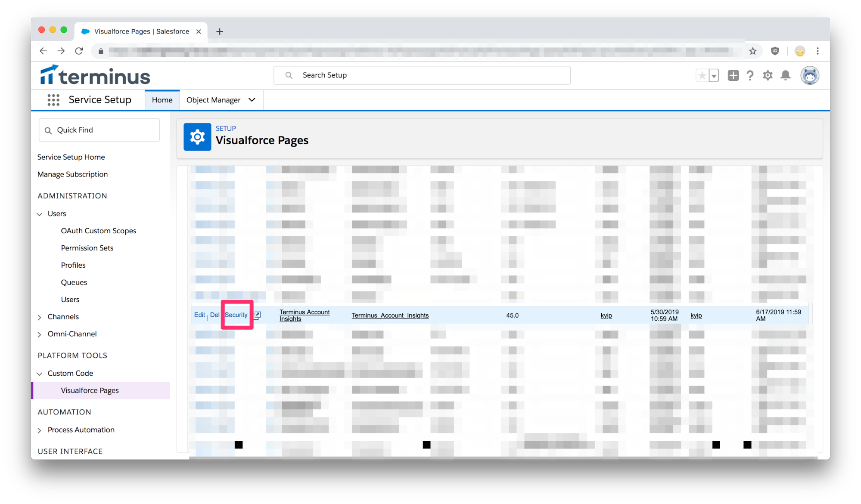Viewport: 861px width, 504px height.
Task: Click the browser back arrow
Action: [x=43, y=51]
